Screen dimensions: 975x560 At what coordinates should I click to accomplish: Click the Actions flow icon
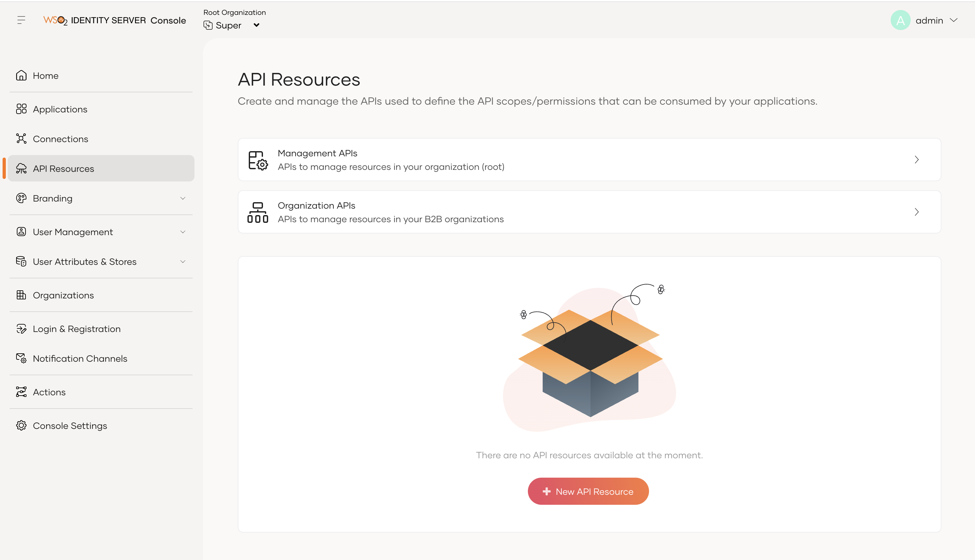tap(21, 392)
